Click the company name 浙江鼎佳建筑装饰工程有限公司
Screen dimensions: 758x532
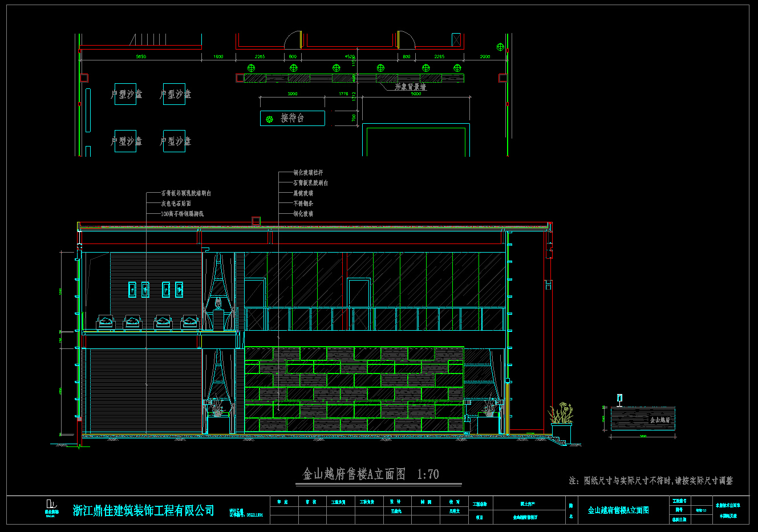coord(144,510)
